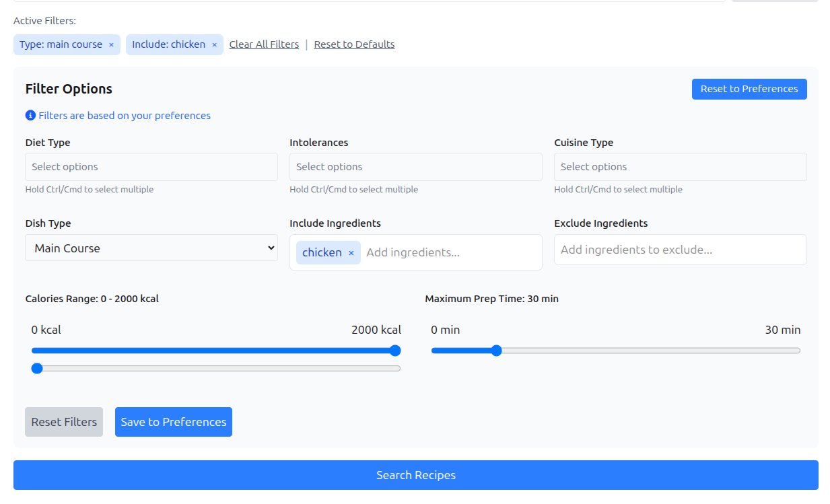Remove chicken tag from Include Ingredients field
The height and width of the screenshot is (504, 830).
tap(351, 253)
